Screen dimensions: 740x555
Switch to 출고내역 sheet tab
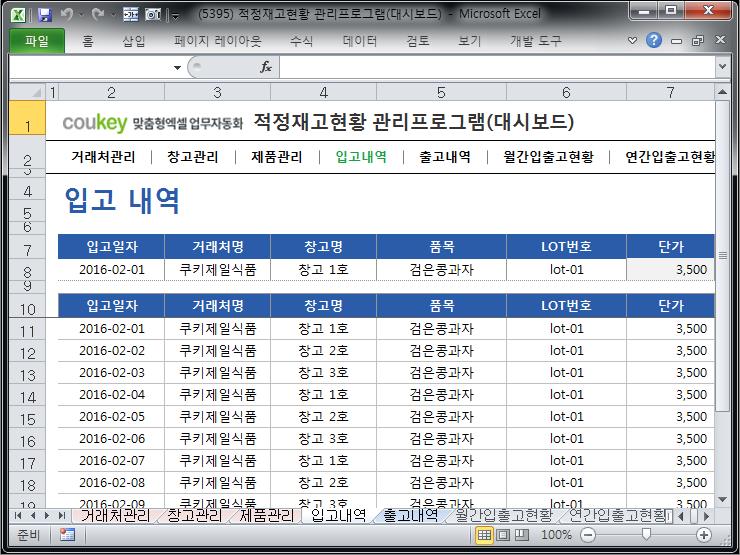pyautogui.click(x=411, y=515)
